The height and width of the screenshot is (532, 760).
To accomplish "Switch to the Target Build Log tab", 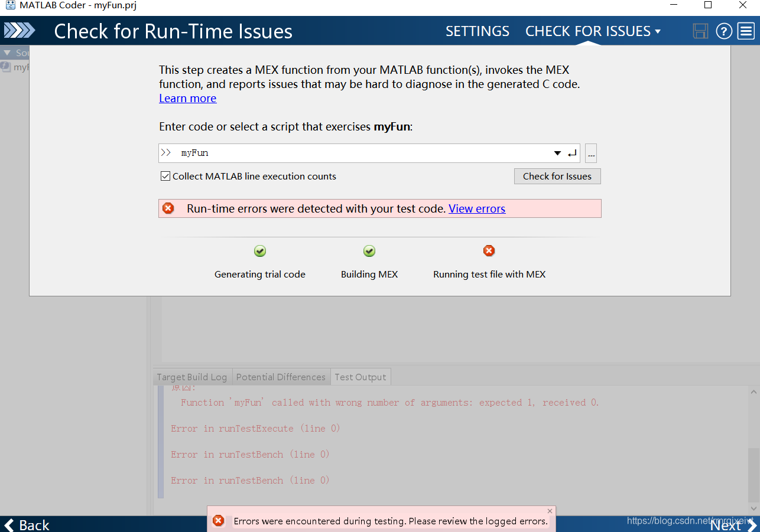I will pyautogui.click(x=191, y=377).
